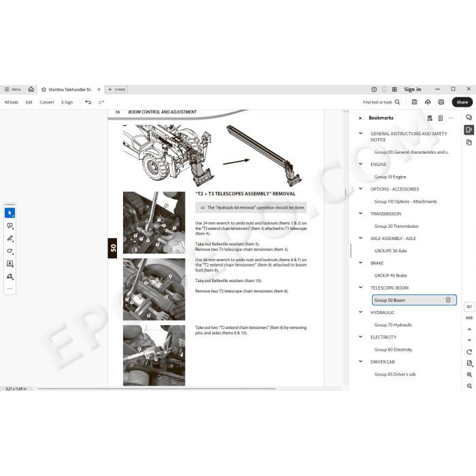The image size is (476, 476).
Task: Open the Group 80 Electricity bookmark
Action: click(393, 350)
